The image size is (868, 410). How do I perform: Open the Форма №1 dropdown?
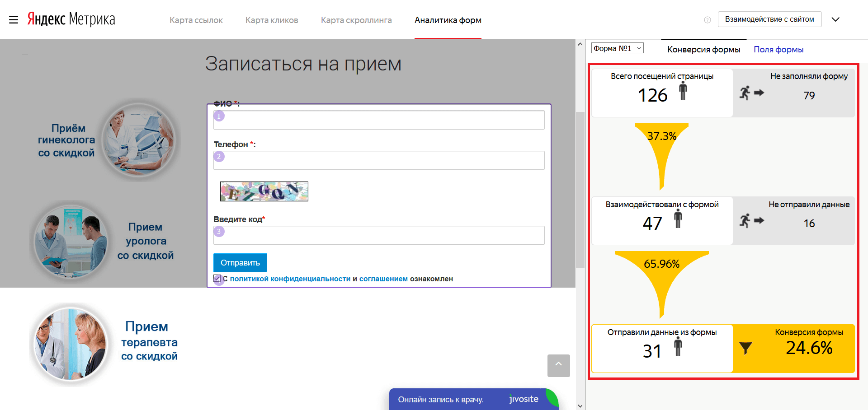coord(617,48)
